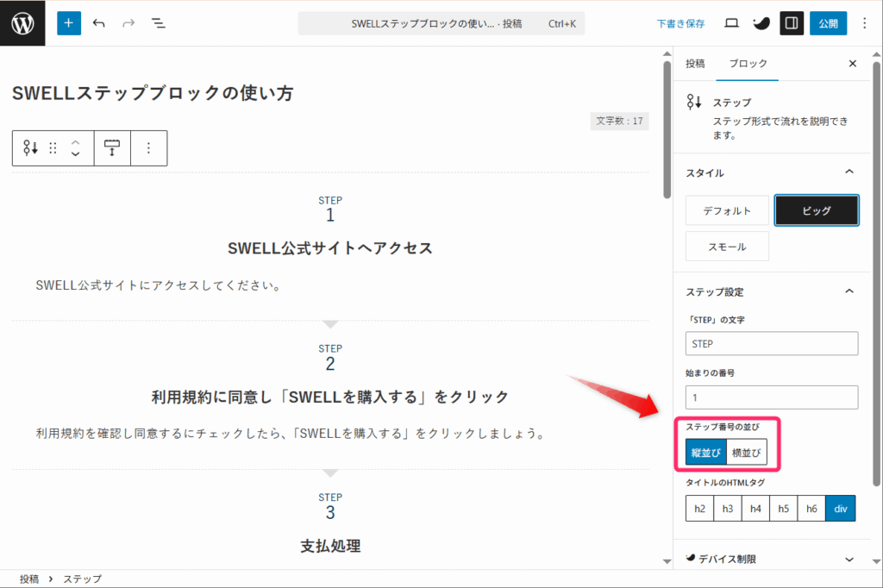Click the undo arrow icon

pyautogui.click(x=98, y=23)
